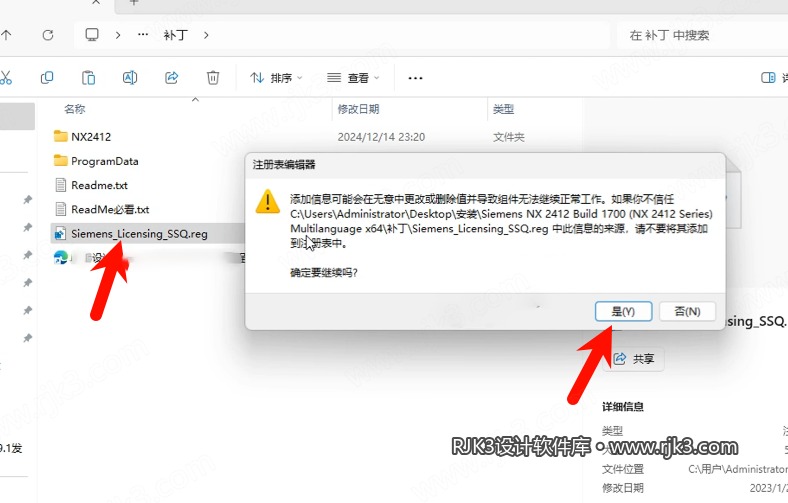Click the ReadMe必看.txt document icon
Viewport: 788px width, 503px height.
[61, 209]
